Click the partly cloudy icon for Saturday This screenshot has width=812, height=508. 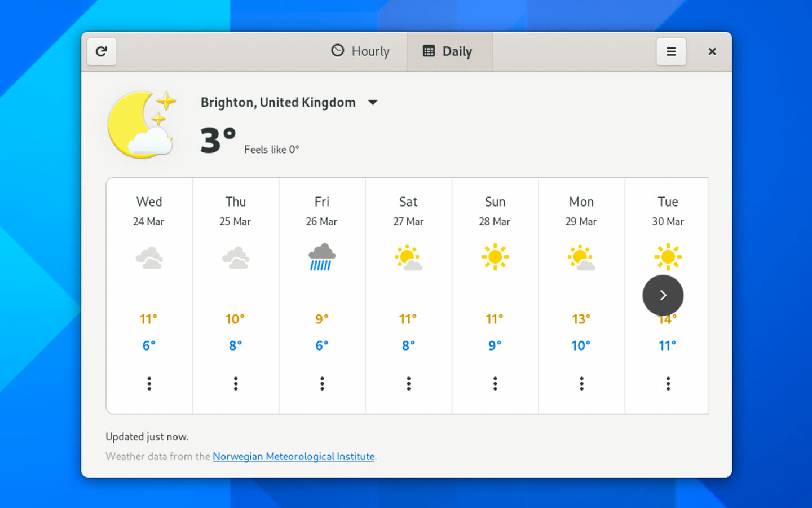coord(409,258)
